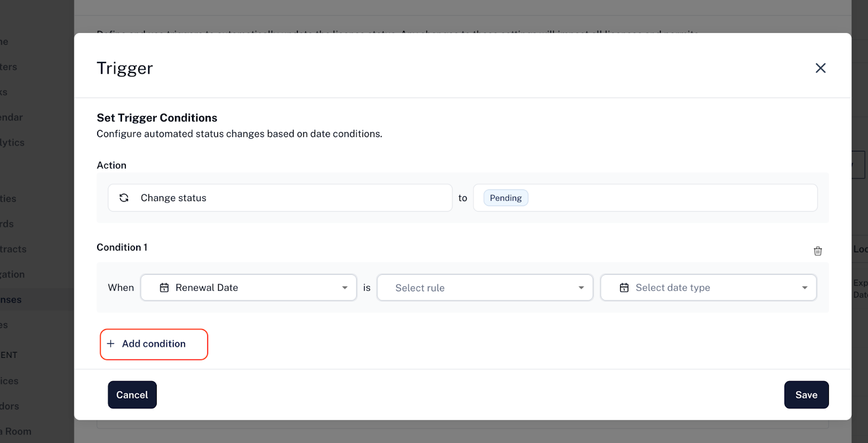Open the Change status action dropdown
This screenshot has height=443, width=868.
(x=280, y=198)
